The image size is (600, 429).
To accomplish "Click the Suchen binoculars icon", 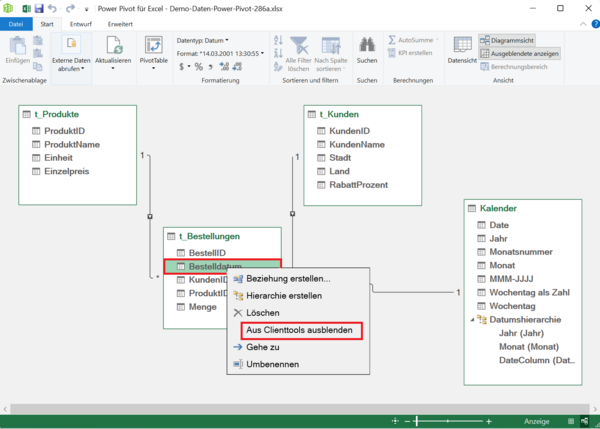I will point(367,45).
